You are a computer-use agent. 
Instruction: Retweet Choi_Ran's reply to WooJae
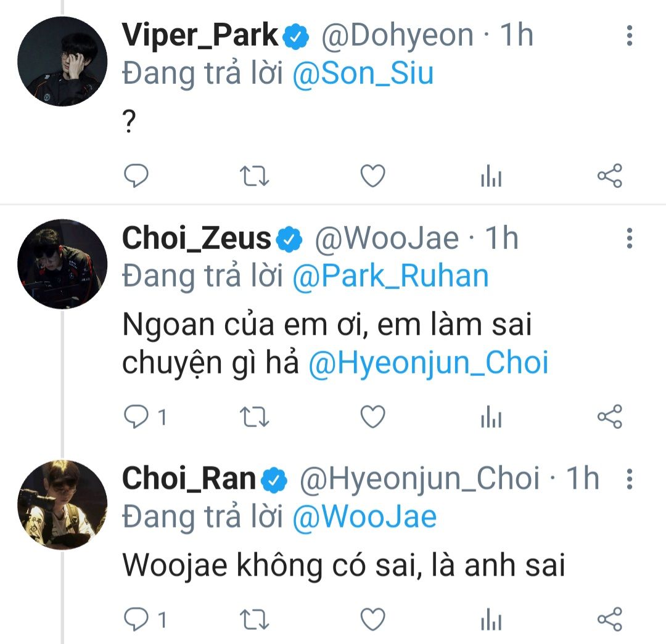tap(253, 619)
